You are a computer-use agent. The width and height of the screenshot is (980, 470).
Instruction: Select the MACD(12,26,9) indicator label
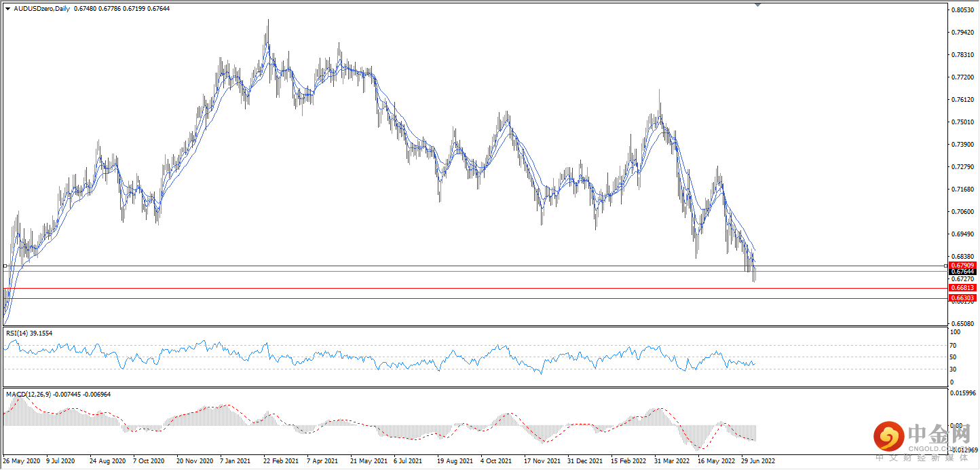31,394
